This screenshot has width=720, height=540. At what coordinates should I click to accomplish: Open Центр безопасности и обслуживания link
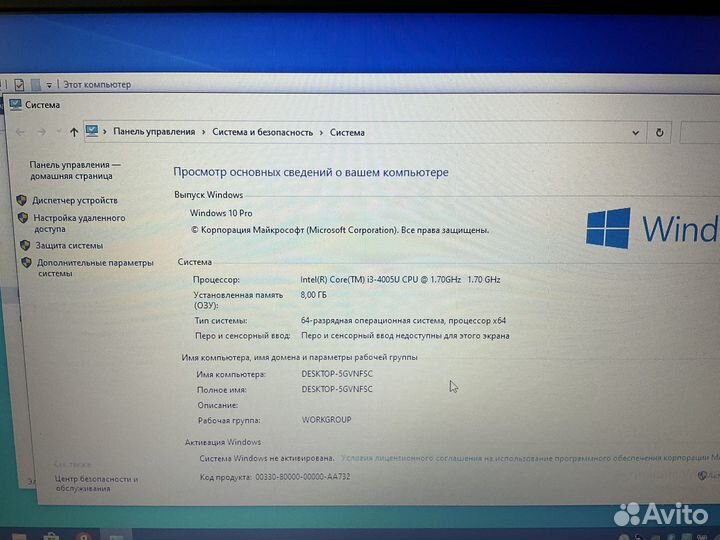tap(96, 483)
